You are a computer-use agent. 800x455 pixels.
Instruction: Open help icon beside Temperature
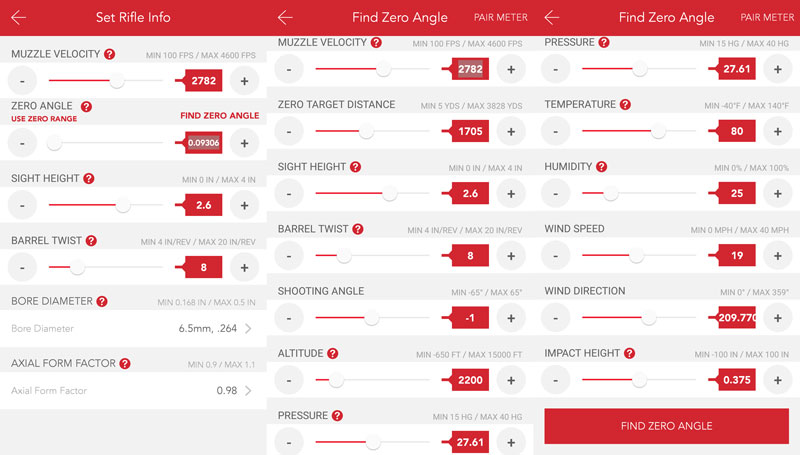(x=625, y=105)
